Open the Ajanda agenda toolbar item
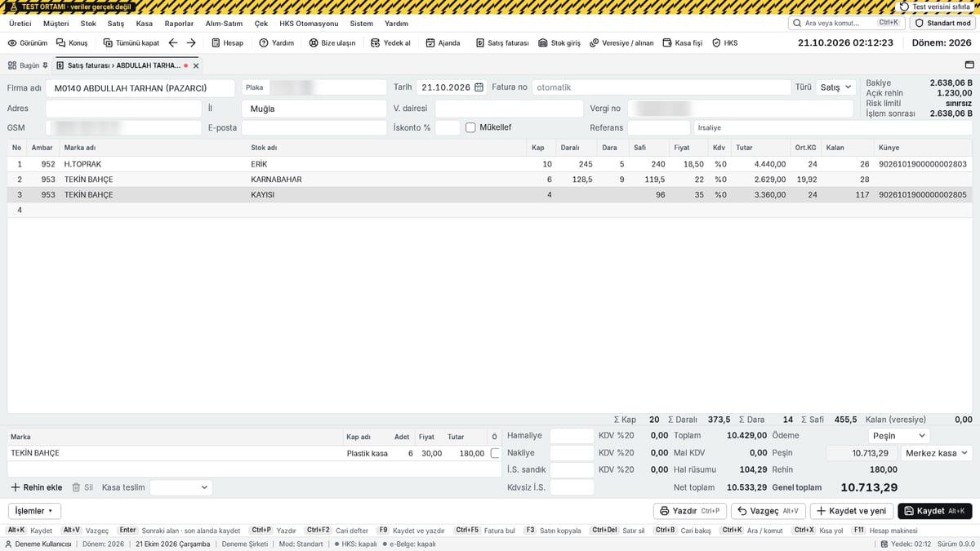The height and width of the screenshot is (551, 980). click(x=443, y=42)
